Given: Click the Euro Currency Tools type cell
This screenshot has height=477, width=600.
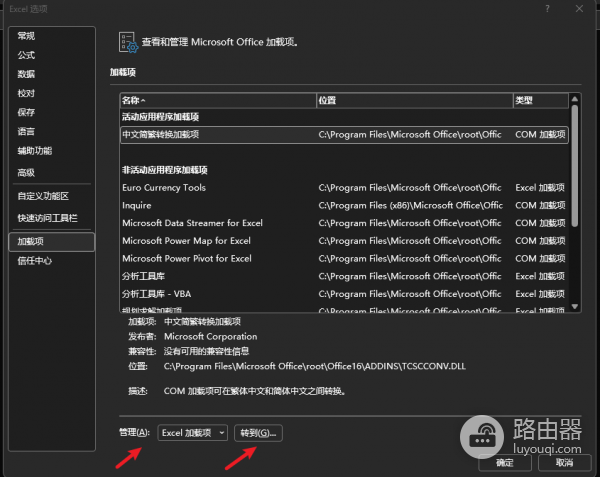Looking at the screenshot, I should pyautogui.click(x=540, y=188).
